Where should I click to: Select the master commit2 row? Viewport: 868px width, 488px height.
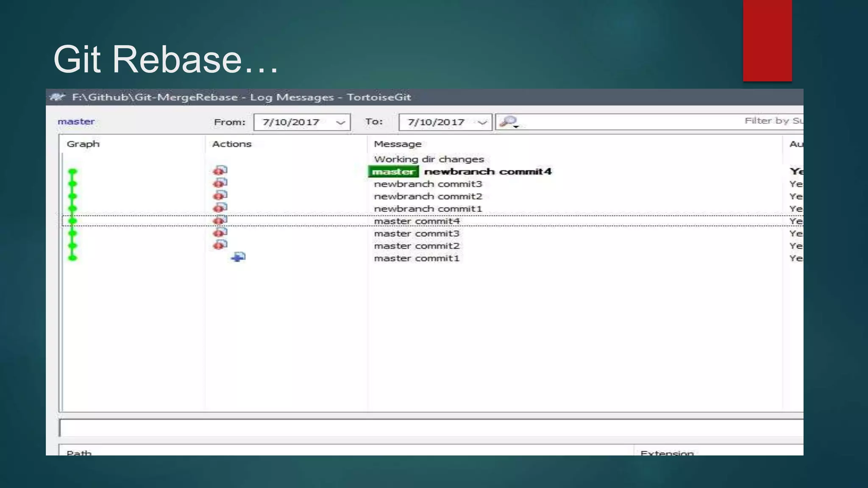(432, 246)
